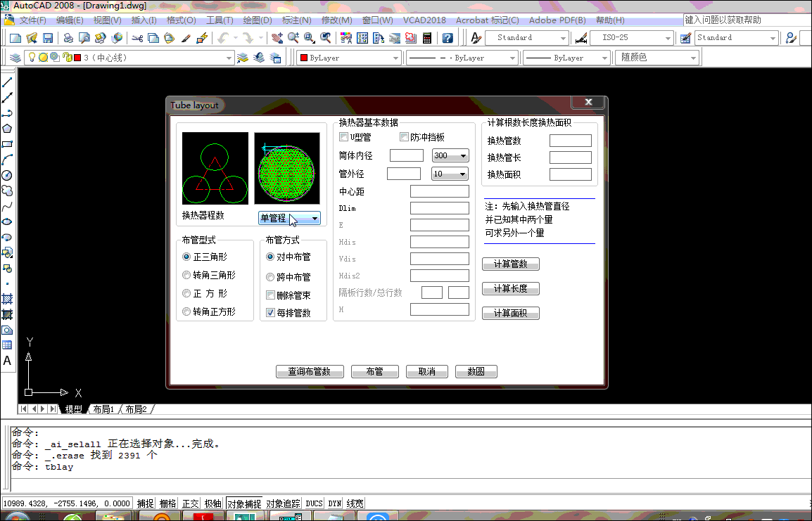Click the Save icon in toolbar
The width and height of the screenshot is (812, 521).
click(48, 38)
